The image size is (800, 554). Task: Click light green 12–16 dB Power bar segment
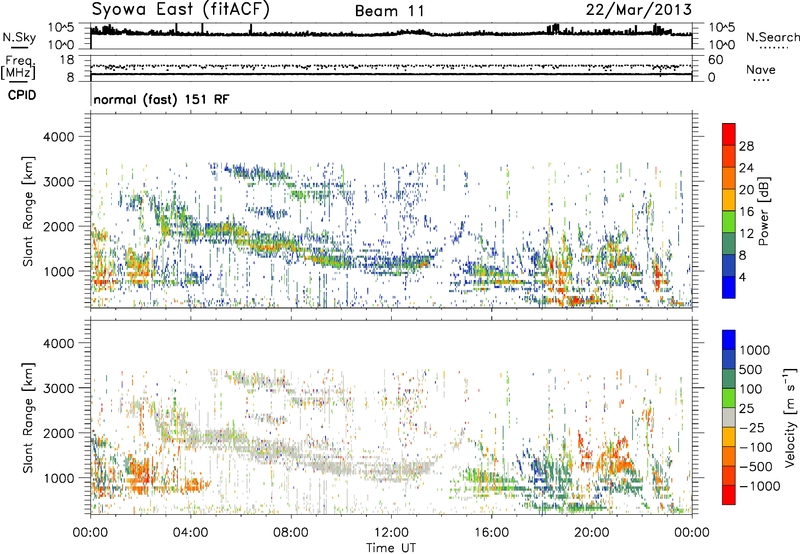(x=729, y=222)
